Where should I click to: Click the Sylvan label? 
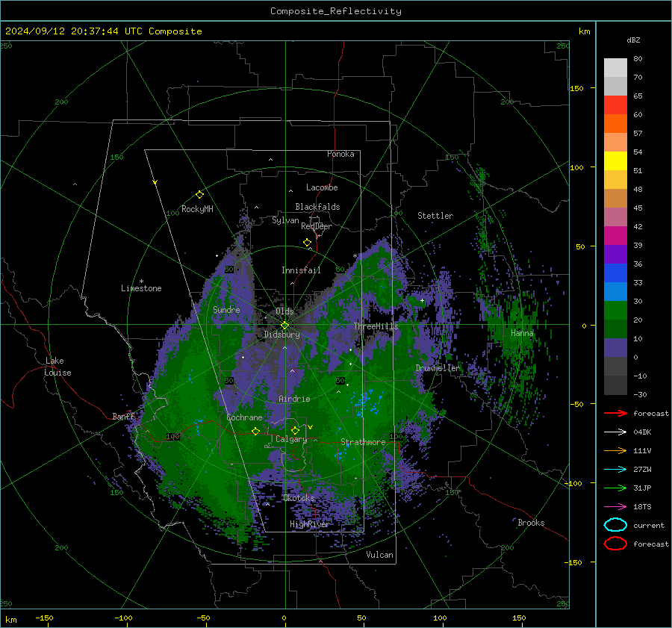(x=285, y=220)
